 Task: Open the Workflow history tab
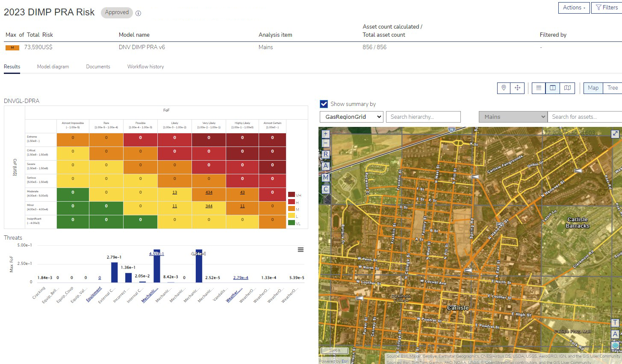tap(145, 67)
